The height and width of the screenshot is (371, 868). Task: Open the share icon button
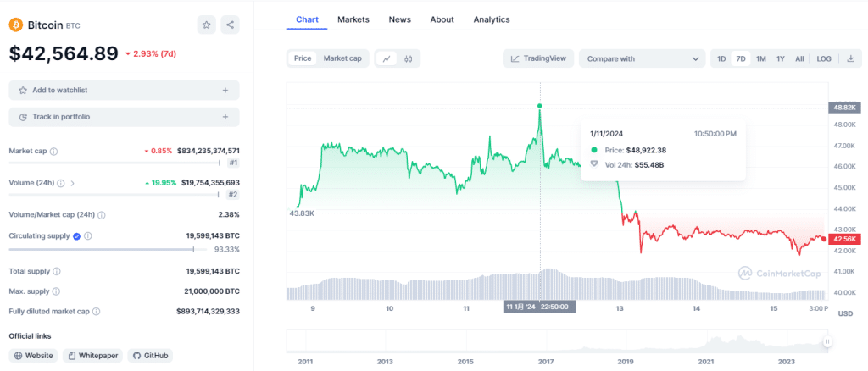coord(231,25)
